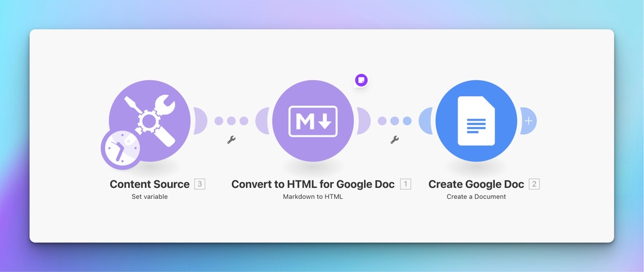644x272 pixels.
Task: Click module number badge 3
Action: [199, 184]
